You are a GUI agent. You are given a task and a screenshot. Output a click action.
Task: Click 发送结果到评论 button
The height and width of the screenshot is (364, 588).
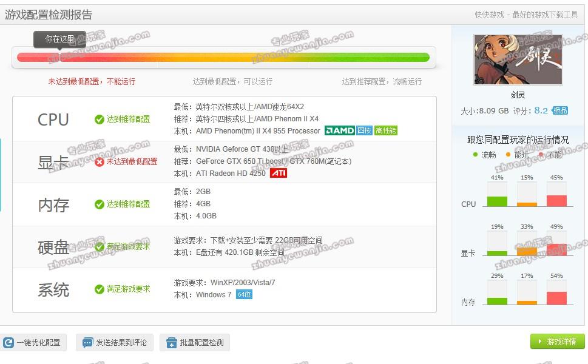click(115, 343)
